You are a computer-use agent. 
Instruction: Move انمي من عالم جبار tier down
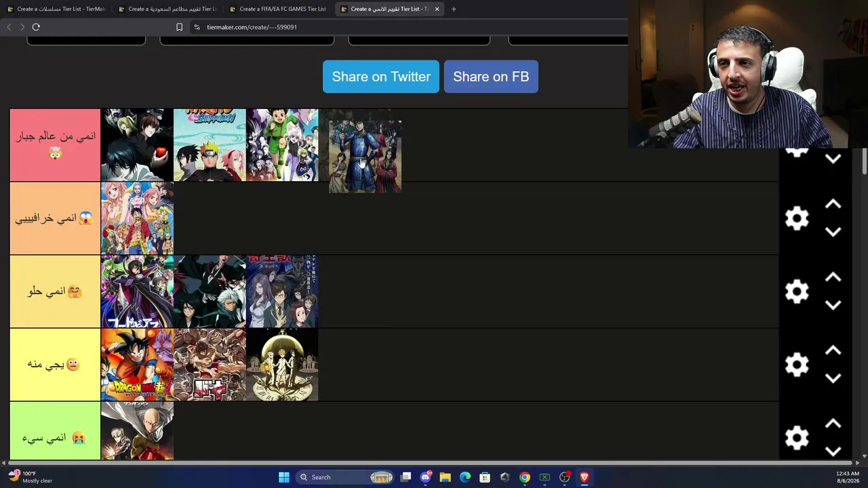833,159
